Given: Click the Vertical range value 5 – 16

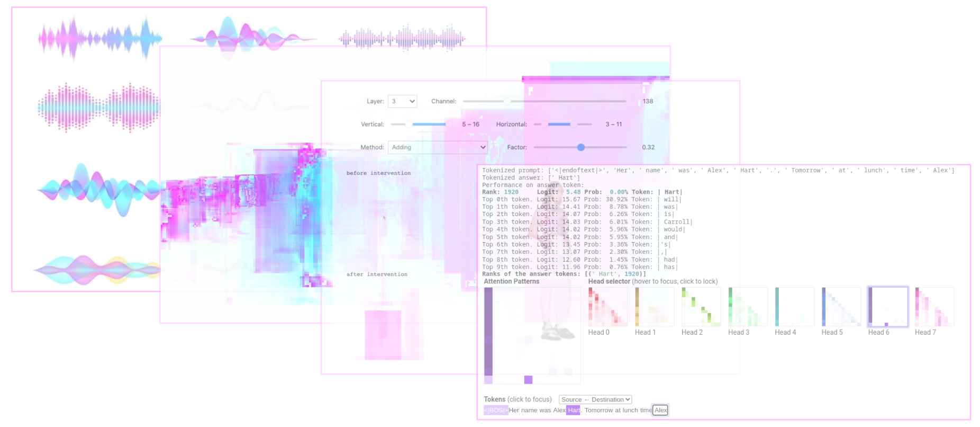Looking at the screenshot, I should tap(470, 124).
